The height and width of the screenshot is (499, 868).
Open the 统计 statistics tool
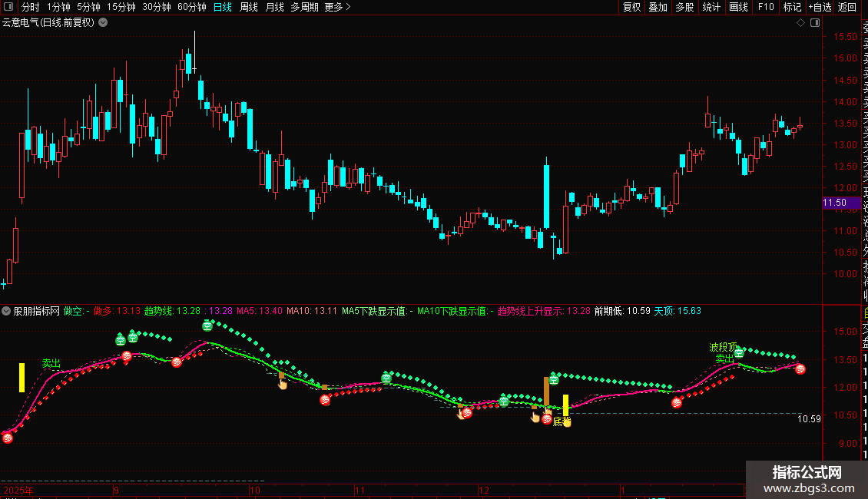(x=711, y=7)
